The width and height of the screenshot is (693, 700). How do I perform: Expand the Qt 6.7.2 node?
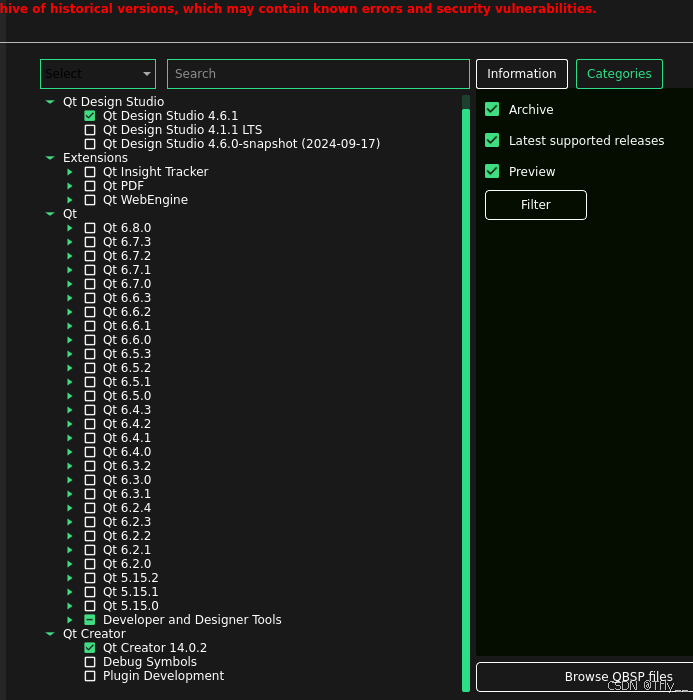point(70,256)
